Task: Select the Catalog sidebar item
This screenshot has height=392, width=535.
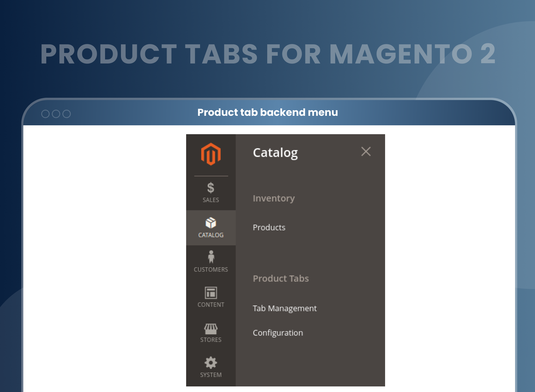Action: [x=211, y=228]
